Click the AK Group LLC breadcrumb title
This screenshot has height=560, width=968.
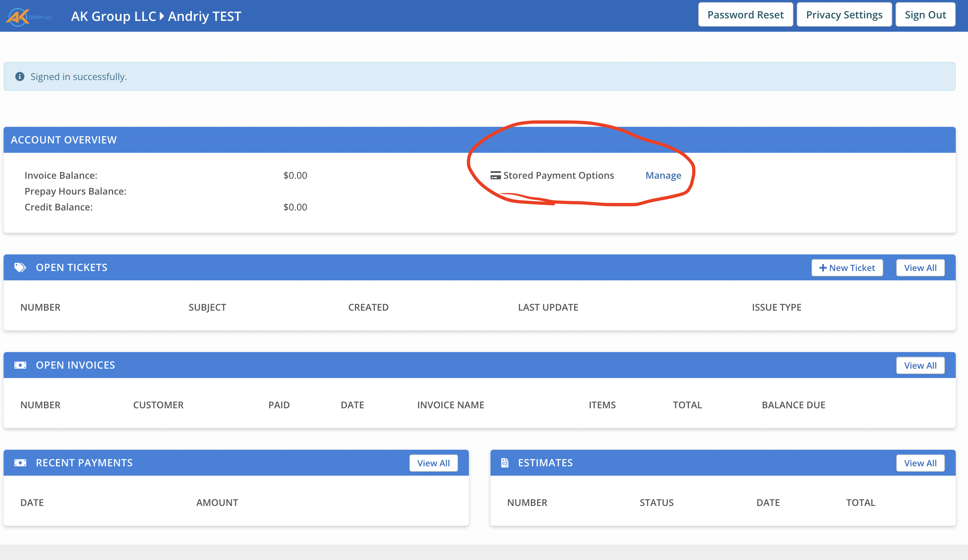(113, 16)
